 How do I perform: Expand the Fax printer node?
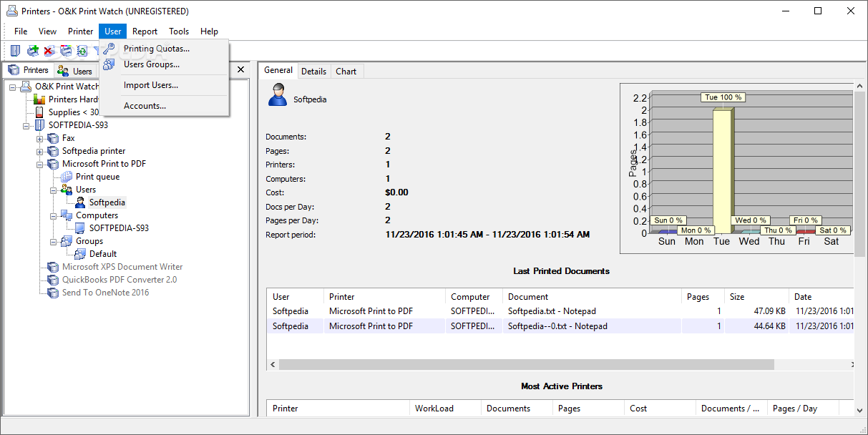[40, 138]
